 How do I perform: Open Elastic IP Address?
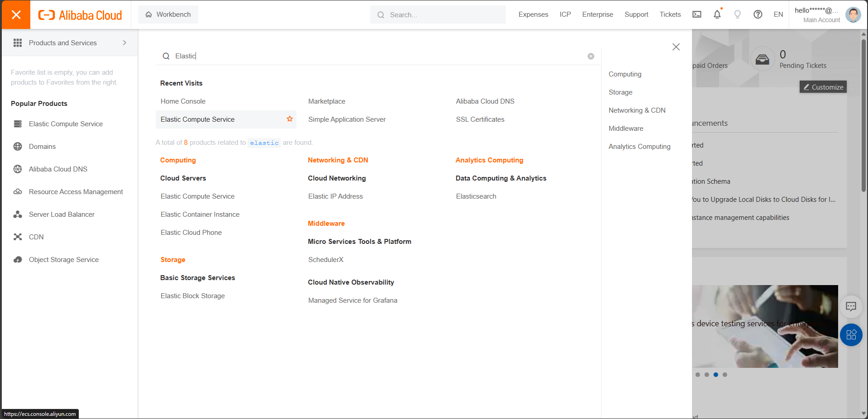coord(335,196)
